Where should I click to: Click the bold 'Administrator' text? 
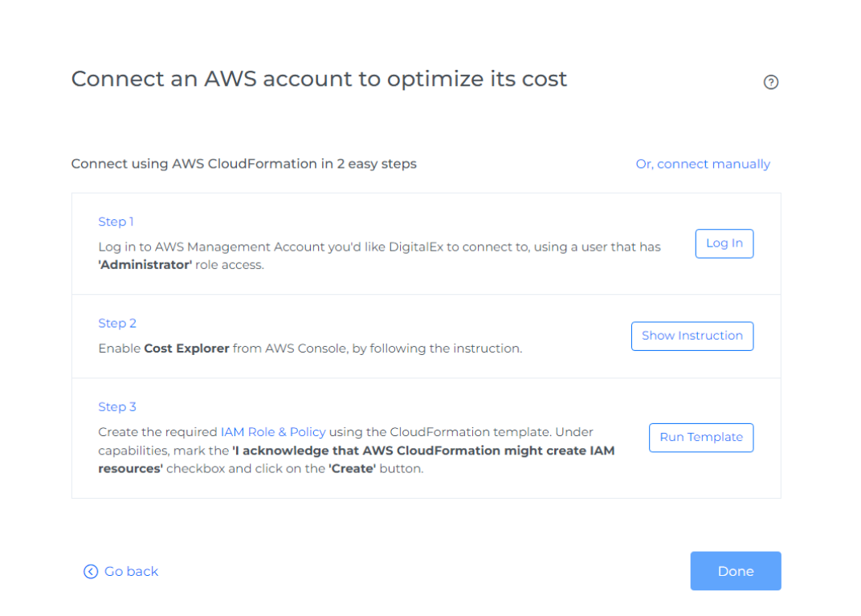click(145, 265)
